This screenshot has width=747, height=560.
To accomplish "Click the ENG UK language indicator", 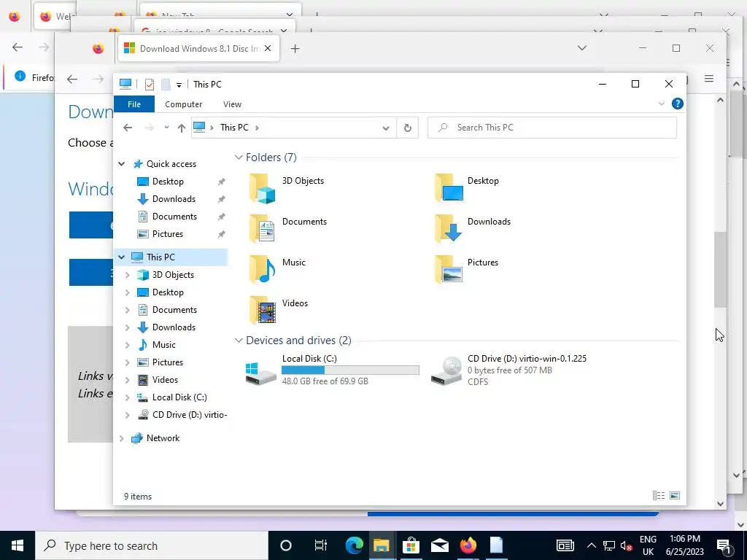I will [648, 545].
